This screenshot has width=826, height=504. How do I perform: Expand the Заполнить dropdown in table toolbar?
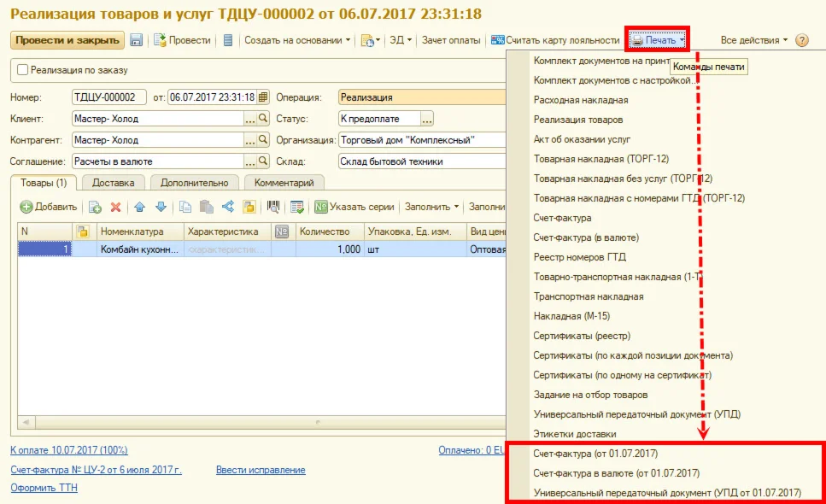(431, 207)
